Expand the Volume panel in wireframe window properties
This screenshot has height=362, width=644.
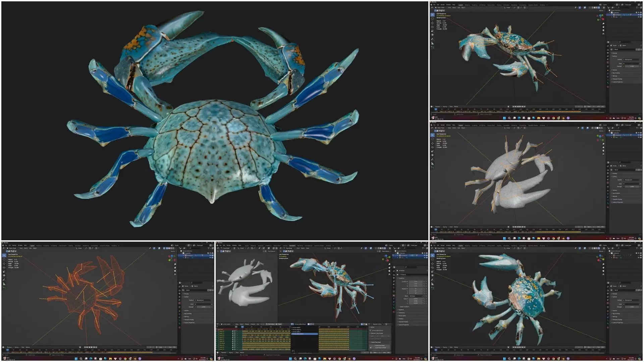tap(186, 310)
